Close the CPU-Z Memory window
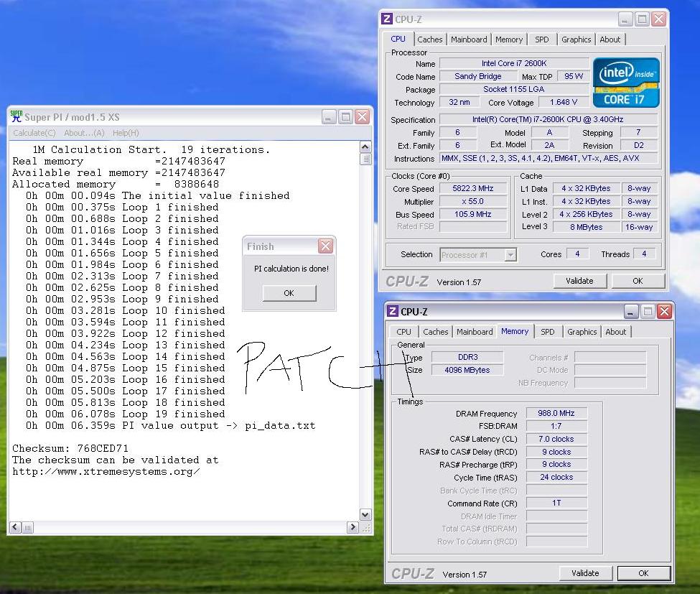 [x=664, y=312]
